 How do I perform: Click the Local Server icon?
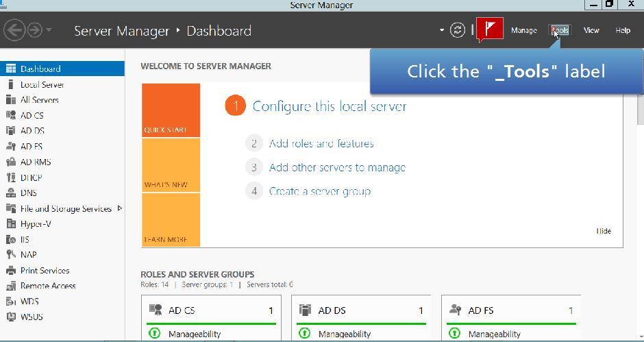click(x=11, y=84)
